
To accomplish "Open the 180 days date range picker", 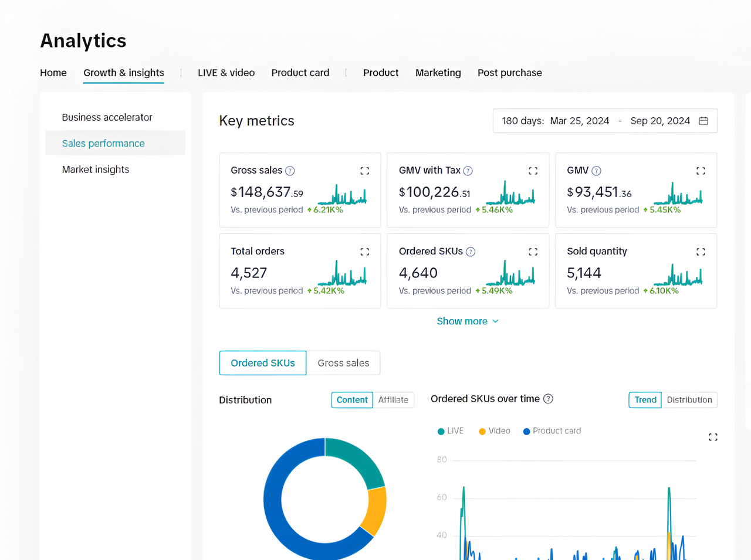I will [605, 121].
